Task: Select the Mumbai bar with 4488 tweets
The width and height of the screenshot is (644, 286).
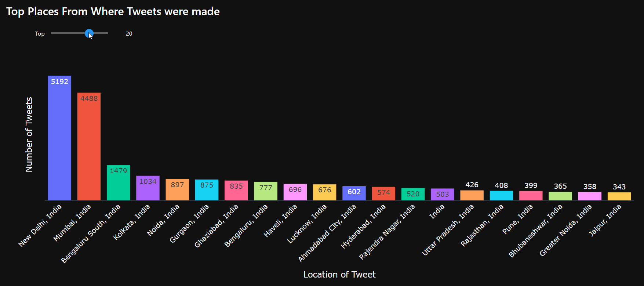Action: coord(89,146)
